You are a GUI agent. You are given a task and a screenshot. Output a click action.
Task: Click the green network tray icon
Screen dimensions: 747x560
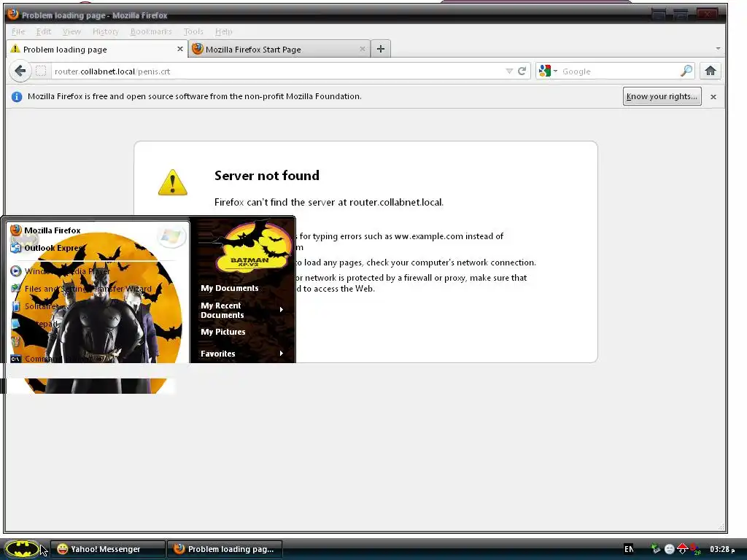[x=656, y=549]
